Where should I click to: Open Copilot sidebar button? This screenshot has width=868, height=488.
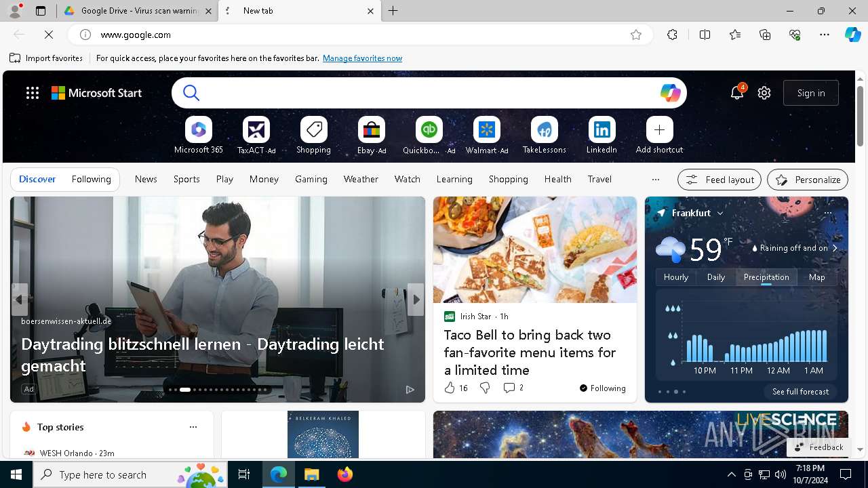click(x=853, y=35)
